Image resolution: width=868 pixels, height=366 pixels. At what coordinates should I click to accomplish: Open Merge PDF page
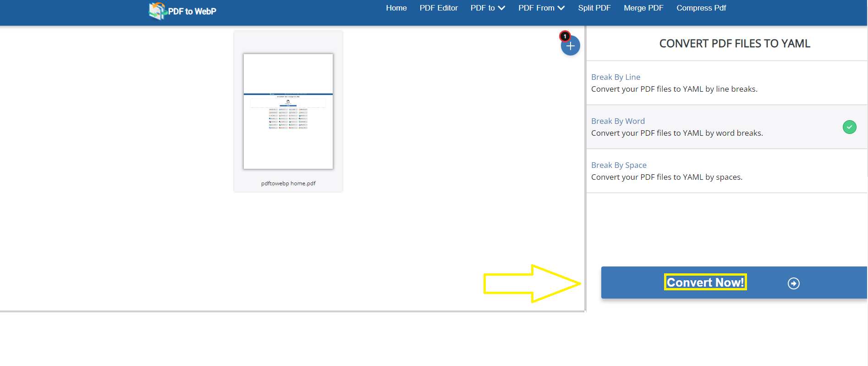643,8
